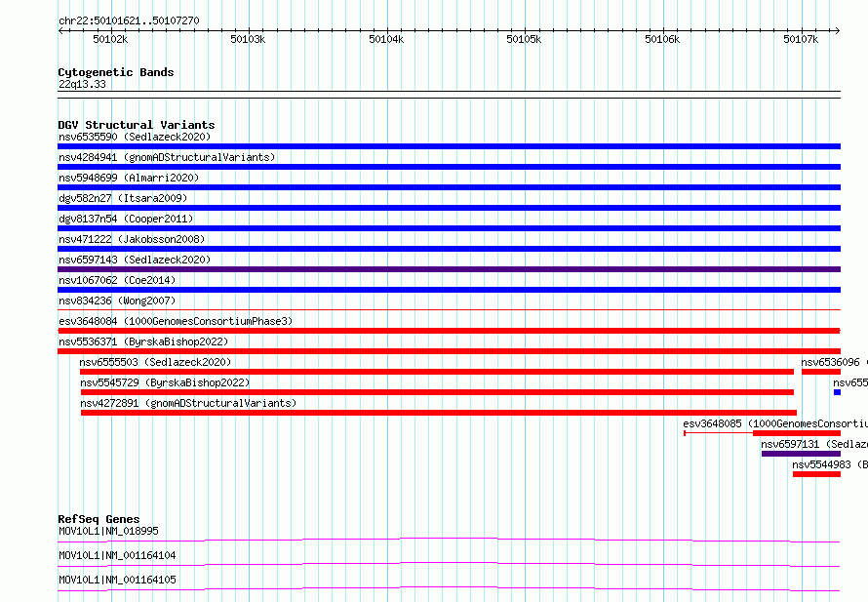Image resolution: width=868 pixels, height=602 pixels.
Task: Click the red bar under nsv5544983
Action: (816, 474)
